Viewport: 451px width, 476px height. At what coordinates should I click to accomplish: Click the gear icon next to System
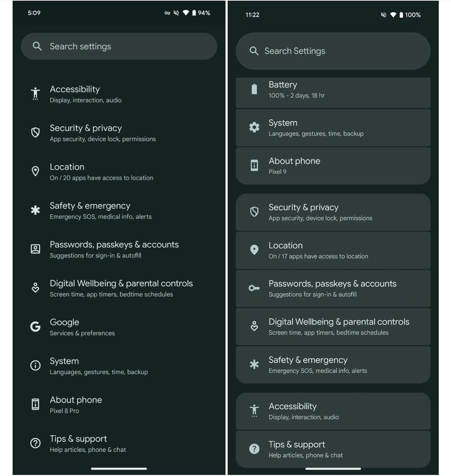(x=254, y=127)
